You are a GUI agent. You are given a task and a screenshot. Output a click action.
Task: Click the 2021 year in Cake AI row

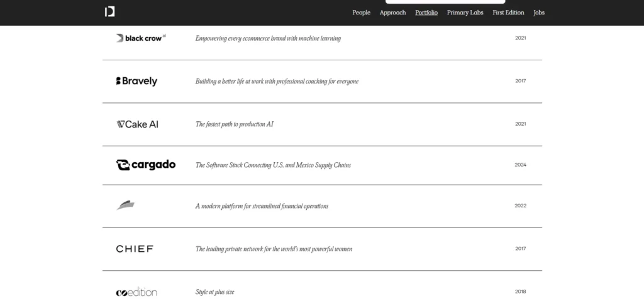[x=520, y=124]
